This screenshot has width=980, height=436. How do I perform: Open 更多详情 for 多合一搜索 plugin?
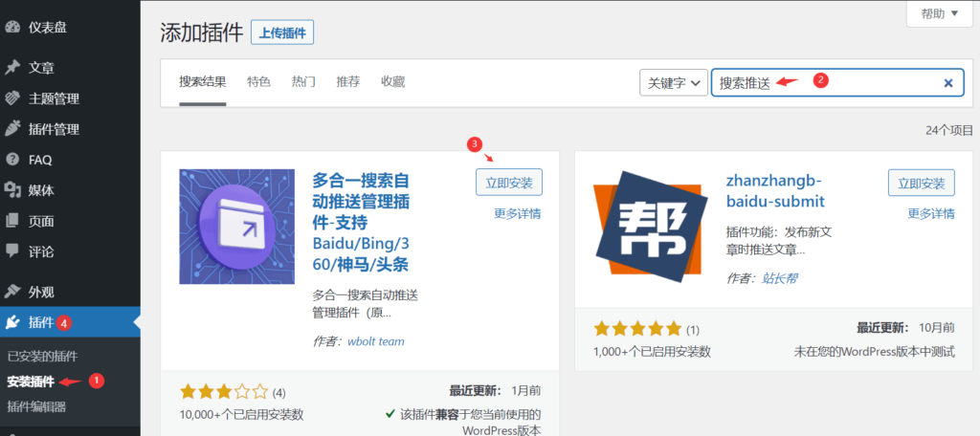[518, 213]
